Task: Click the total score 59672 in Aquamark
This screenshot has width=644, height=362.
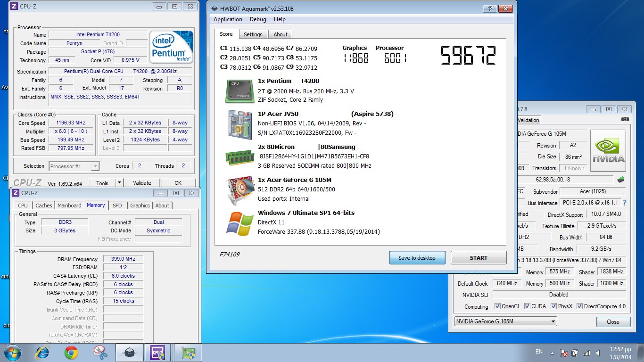Action: (x=468, y=55)
